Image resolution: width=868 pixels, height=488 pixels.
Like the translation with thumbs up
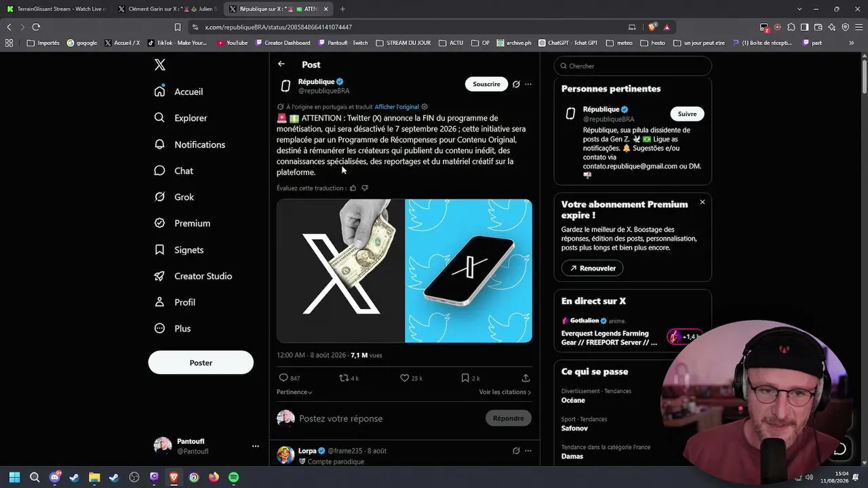[x=353, y=188]
